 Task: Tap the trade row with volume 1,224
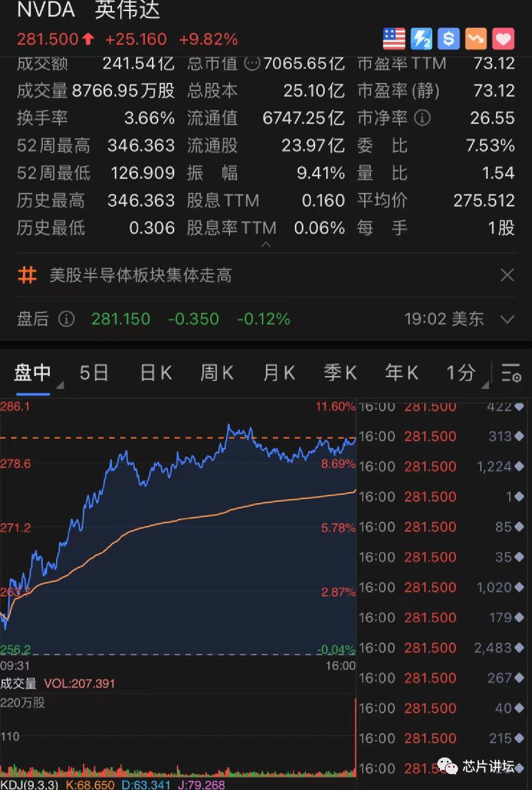pyautogui.click(x=442, y=467)
